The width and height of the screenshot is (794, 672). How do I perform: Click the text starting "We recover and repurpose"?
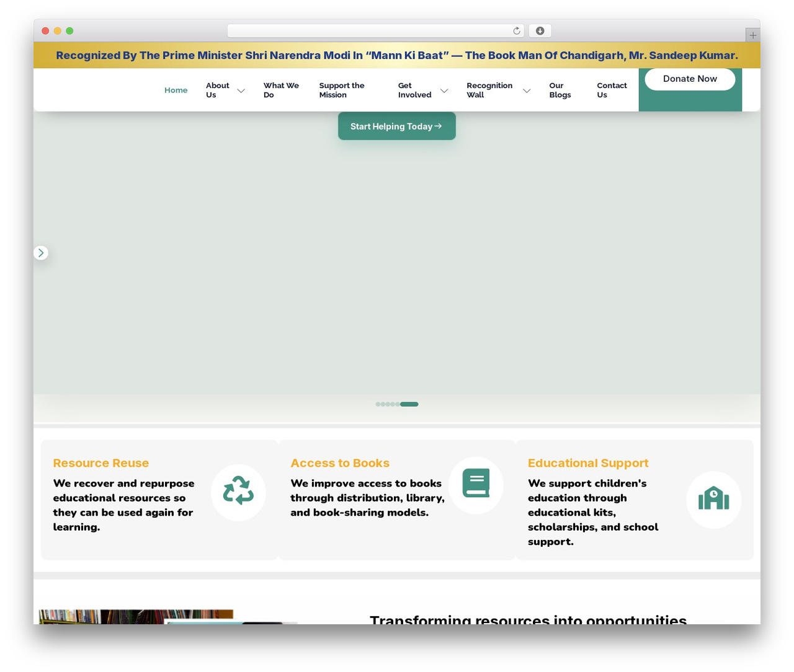pos(124,505)
